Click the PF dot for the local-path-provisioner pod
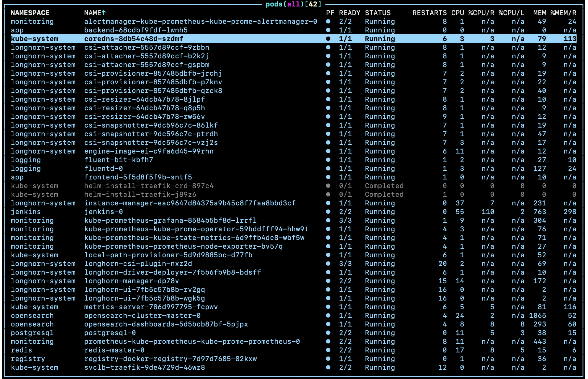The height and width of the screenshot is (379, 588). click(328, 255)
